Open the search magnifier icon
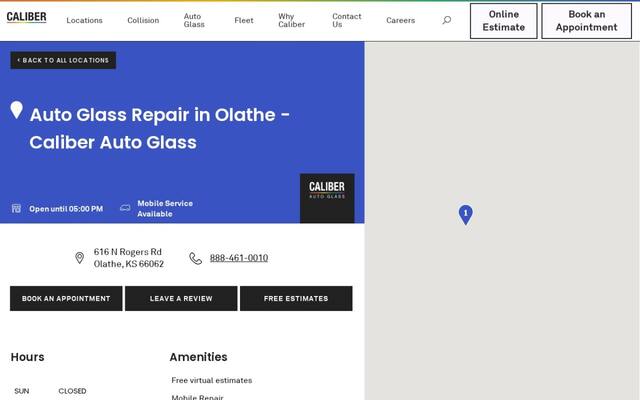 (x=447, y=20)
